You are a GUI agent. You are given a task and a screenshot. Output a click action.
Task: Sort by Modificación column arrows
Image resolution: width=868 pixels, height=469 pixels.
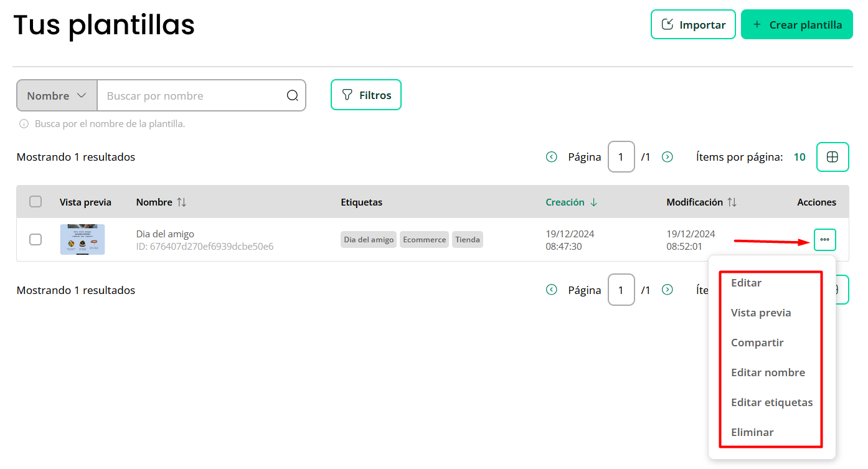coord(732,202)
